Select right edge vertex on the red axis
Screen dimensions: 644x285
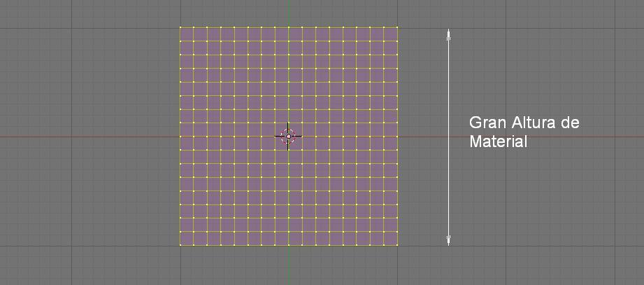(x=397, y=136)
